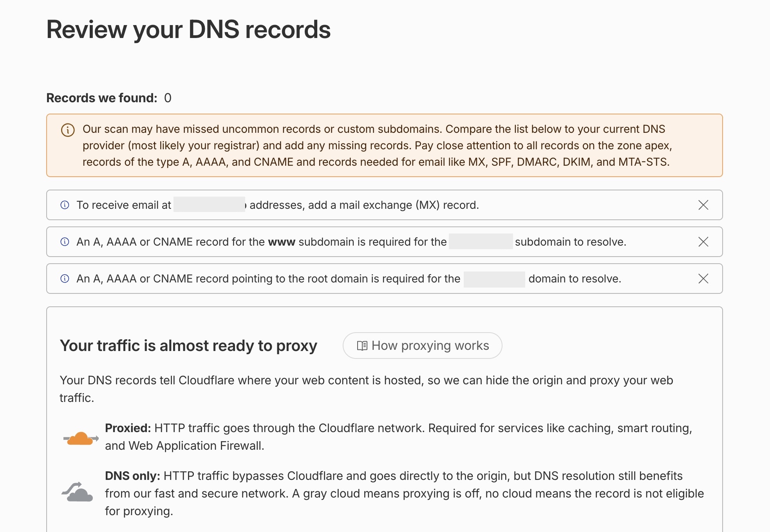Dismiss the root domain record notice
The height and width of the screenshot is (532, 770).
point(703,279)
